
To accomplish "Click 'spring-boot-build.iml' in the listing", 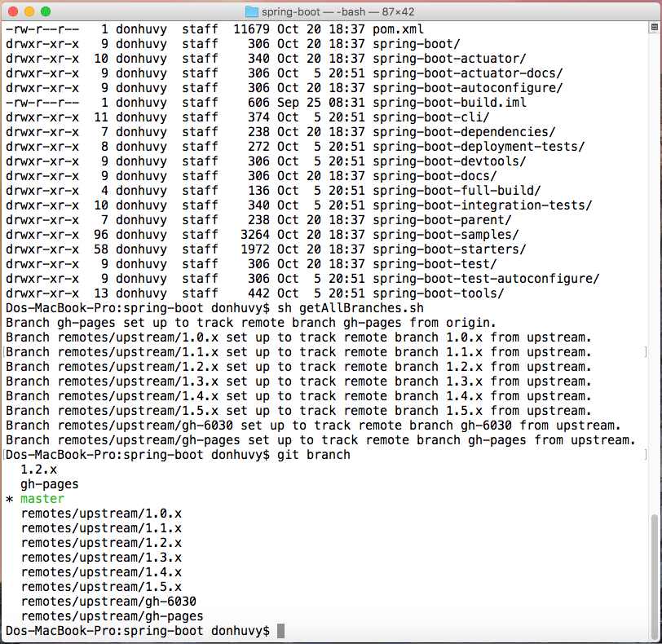I will 449,103.
